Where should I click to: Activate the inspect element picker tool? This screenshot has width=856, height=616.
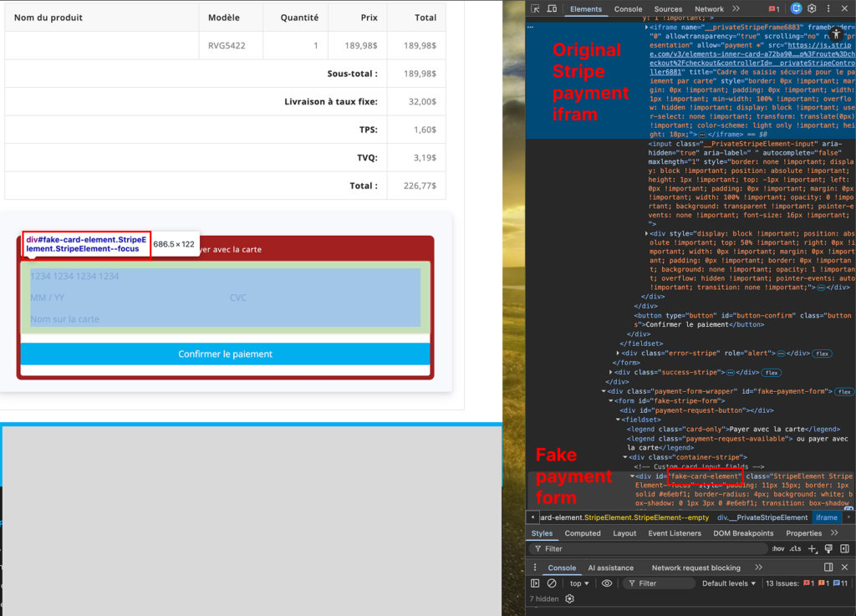tap(534, 9)
